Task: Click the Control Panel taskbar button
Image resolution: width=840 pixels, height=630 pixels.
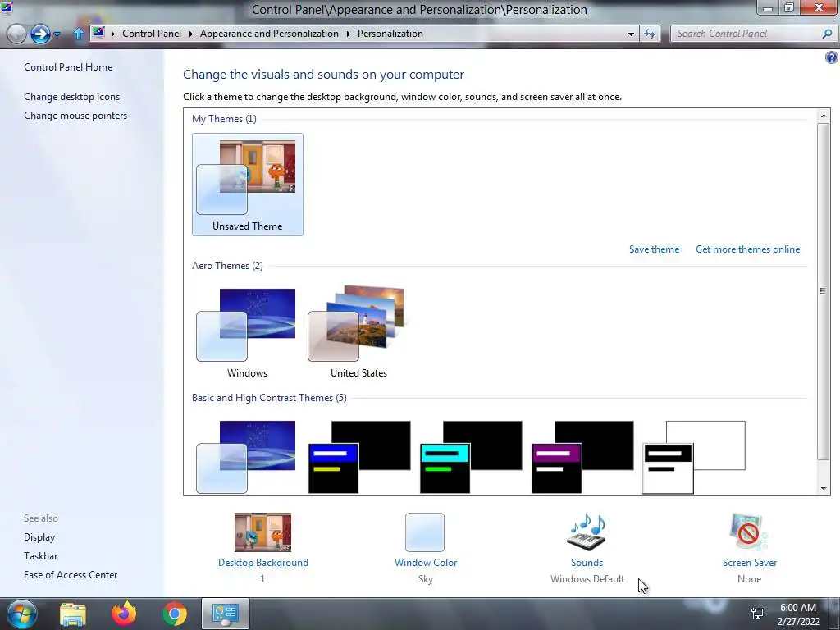Action: click(x=226, y=614)
